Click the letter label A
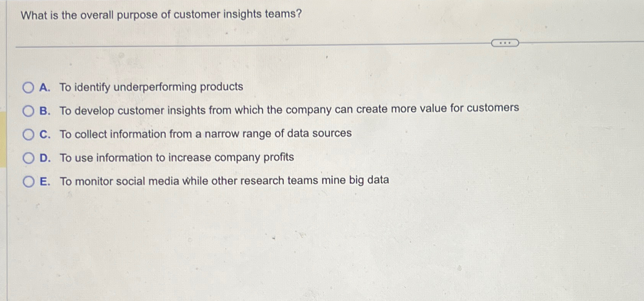The image size is (644, 301). pos(45,87)
